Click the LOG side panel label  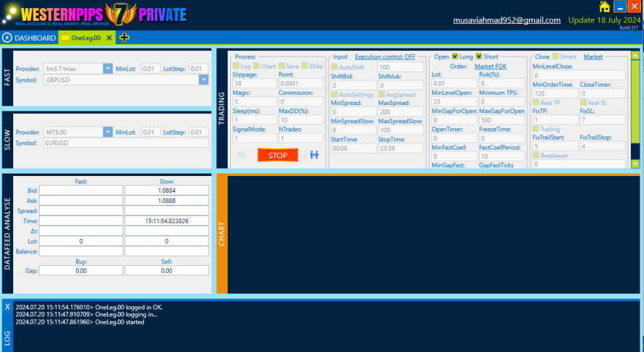[8, 338]
